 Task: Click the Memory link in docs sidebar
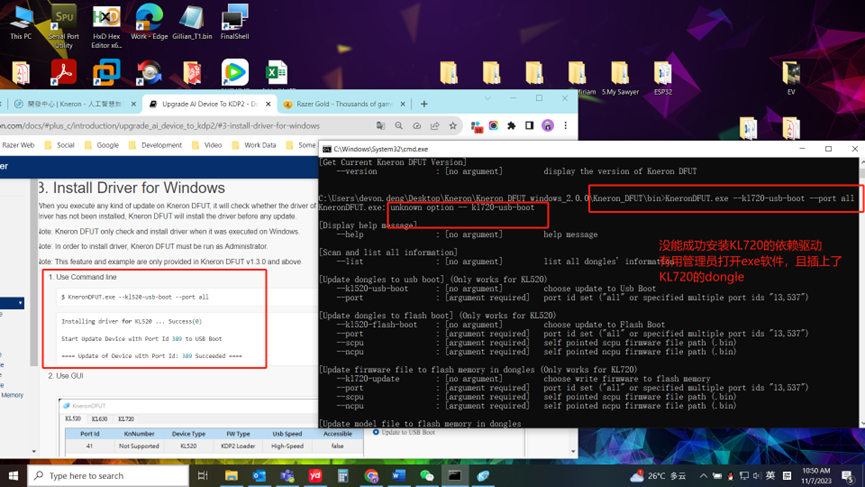tap(12, 395)
